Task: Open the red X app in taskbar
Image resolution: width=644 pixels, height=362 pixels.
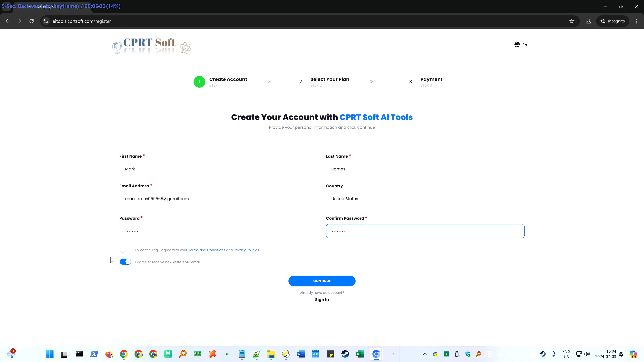Action: point(212,354)
